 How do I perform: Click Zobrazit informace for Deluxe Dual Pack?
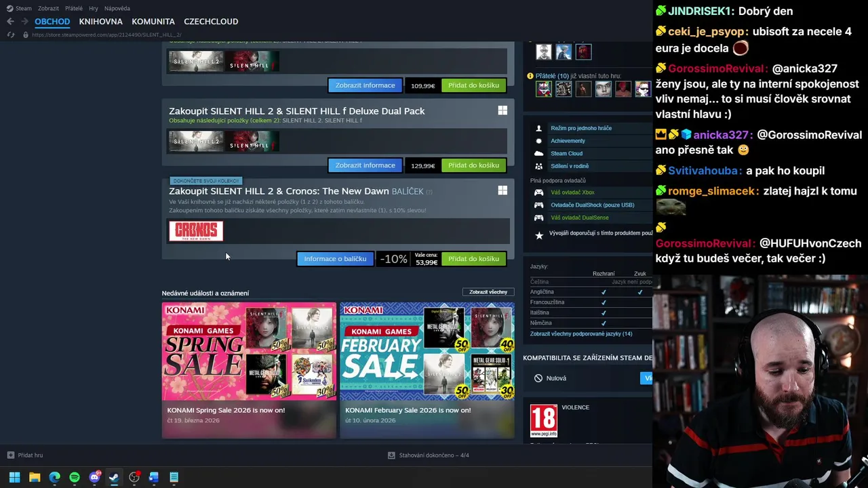365,165
